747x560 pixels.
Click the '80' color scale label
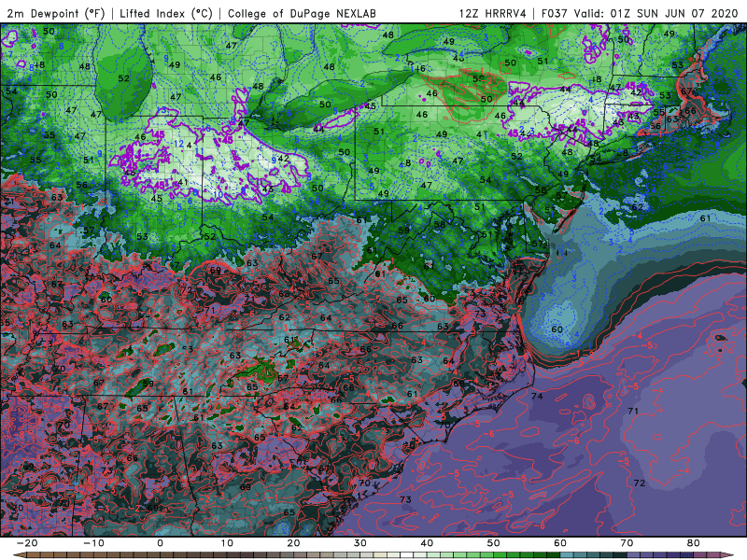click(694, 543)
